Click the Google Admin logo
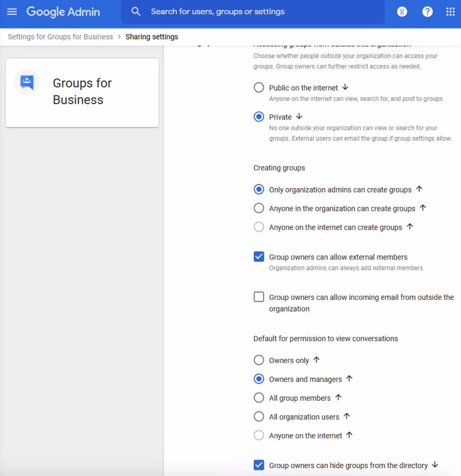Viewport: 461px width, 476px height. pyautogui.click(x=63, y=12)
